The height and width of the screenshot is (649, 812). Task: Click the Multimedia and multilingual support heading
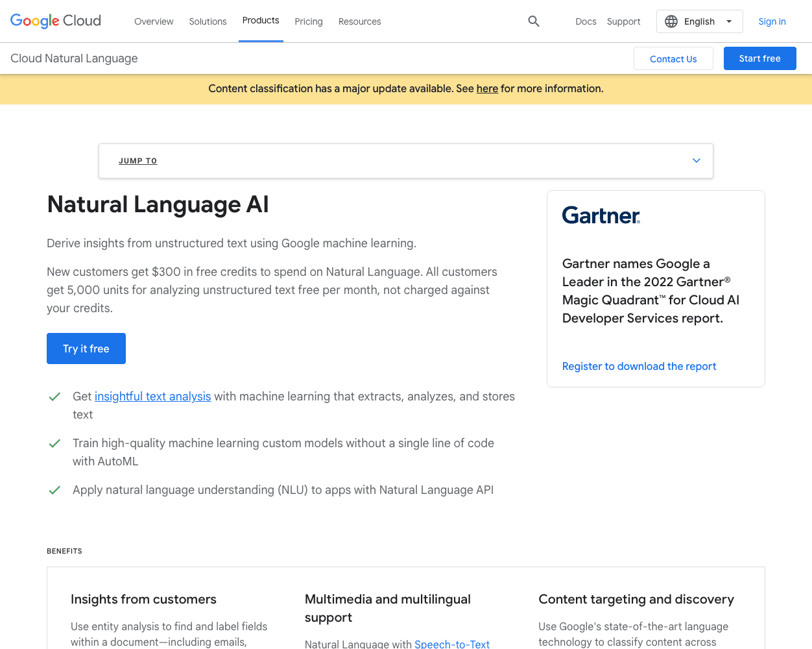point(388,608)
